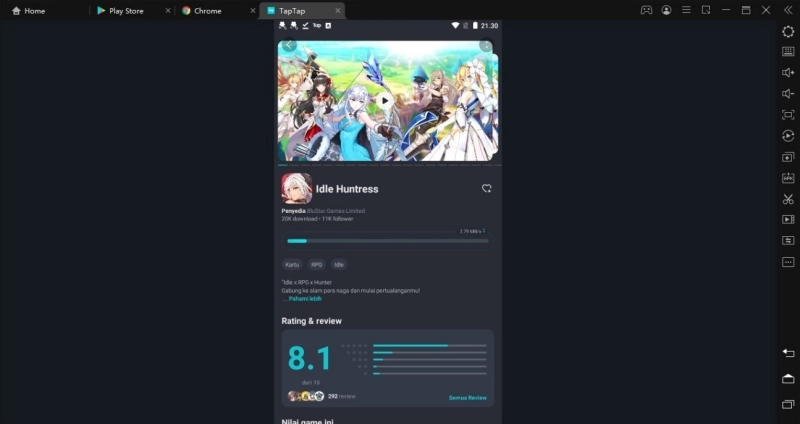800x424 pixels.
Task: Click the Android home icon in sidebar
Action: (x=788, y=378)
